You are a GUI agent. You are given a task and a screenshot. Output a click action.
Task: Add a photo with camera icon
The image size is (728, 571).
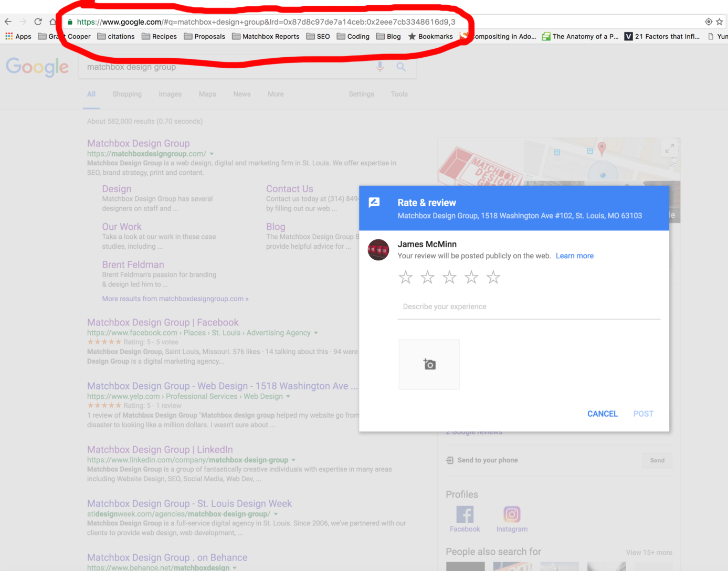(x=429, y=364)
